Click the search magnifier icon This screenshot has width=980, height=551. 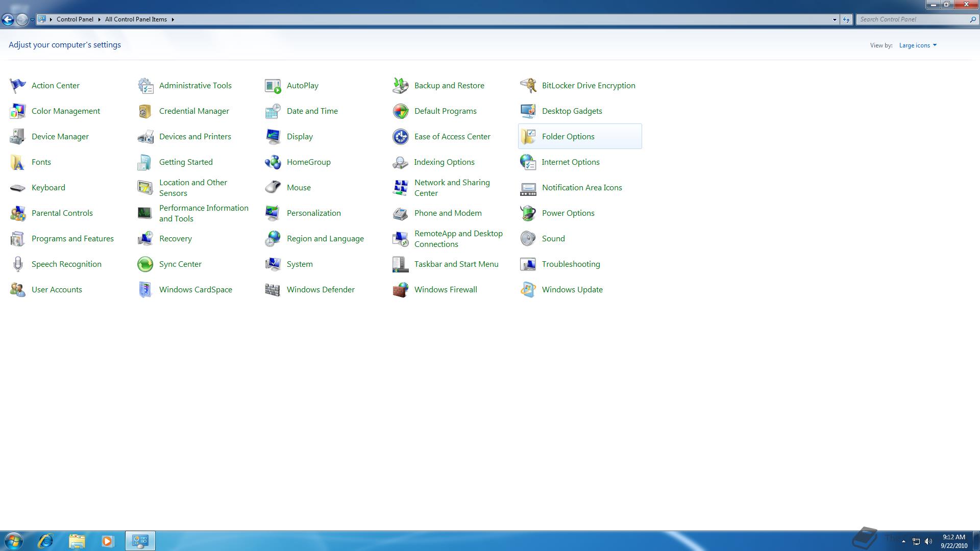(973, 19)
